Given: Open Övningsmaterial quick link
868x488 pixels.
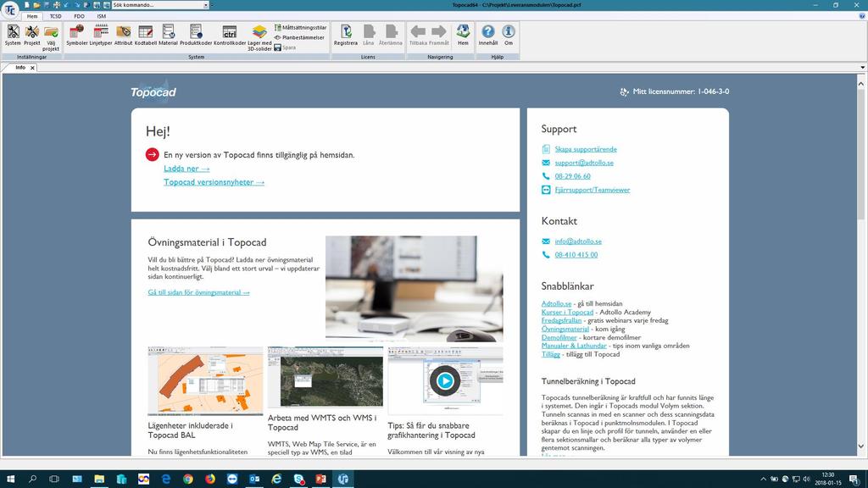Looking at the screenshot, I should (565, 329).
